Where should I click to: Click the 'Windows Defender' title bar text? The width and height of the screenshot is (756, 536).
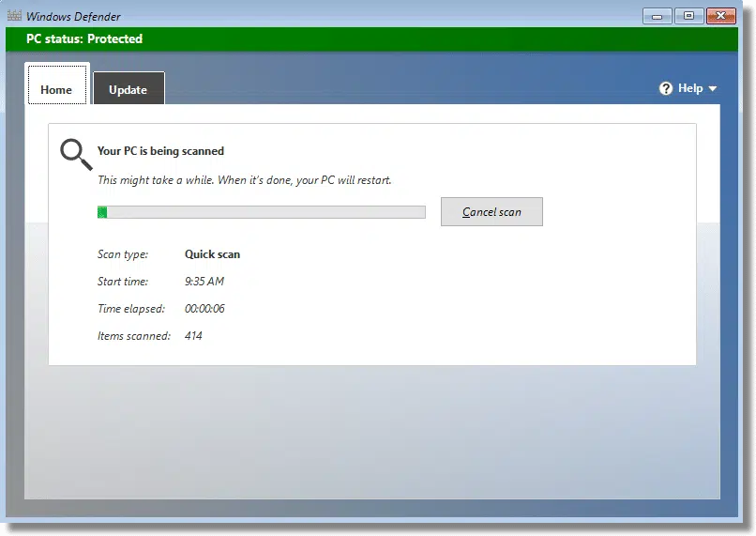(73, 16)
